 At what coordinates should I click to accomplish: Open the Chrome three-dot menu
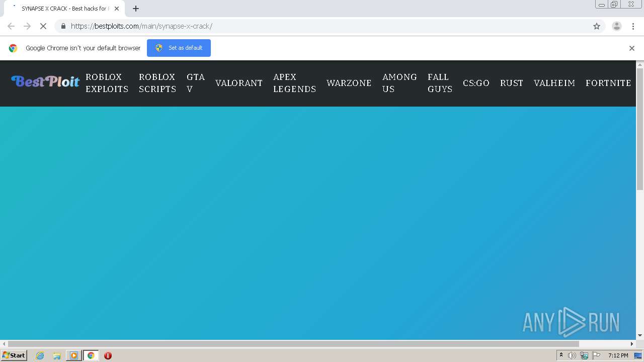(633, 26)
